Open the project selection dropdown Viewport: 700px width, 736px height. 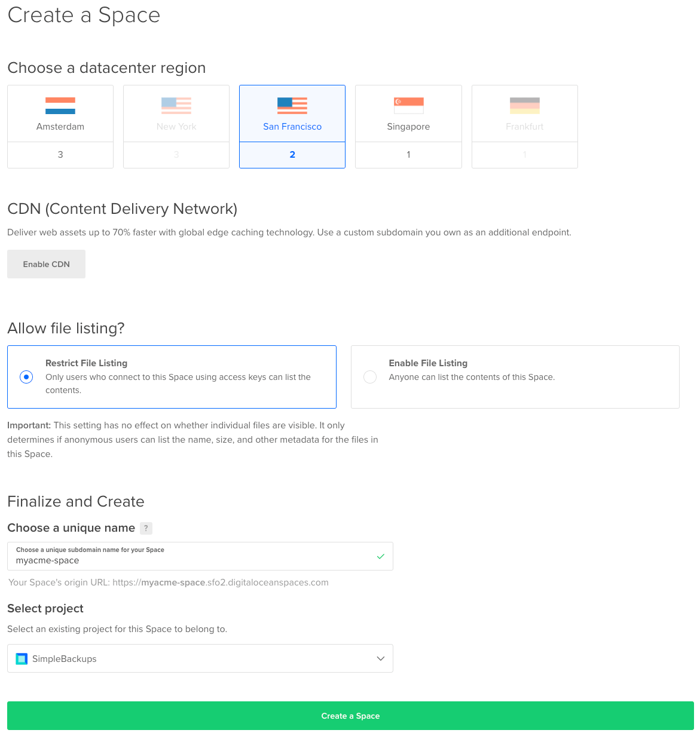200,658
